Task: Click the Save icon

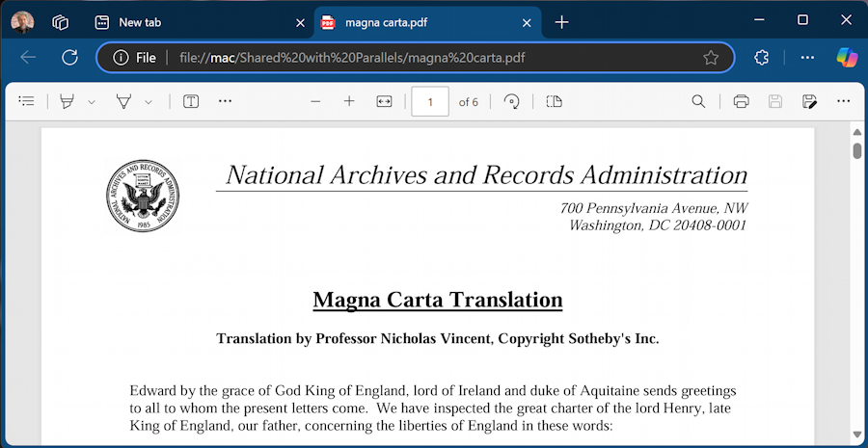Action: [x=775, y=101]
